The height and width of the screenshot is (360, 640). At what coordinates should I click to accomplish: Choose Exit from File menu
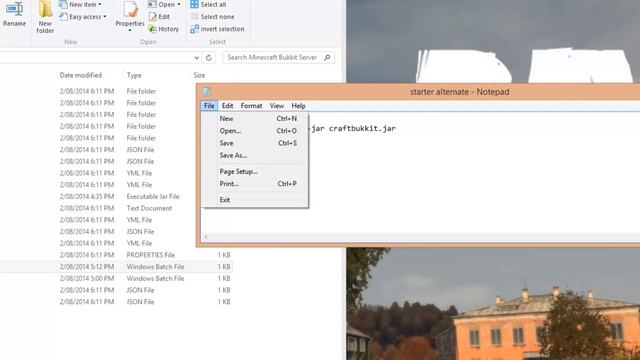pos(255,200)
